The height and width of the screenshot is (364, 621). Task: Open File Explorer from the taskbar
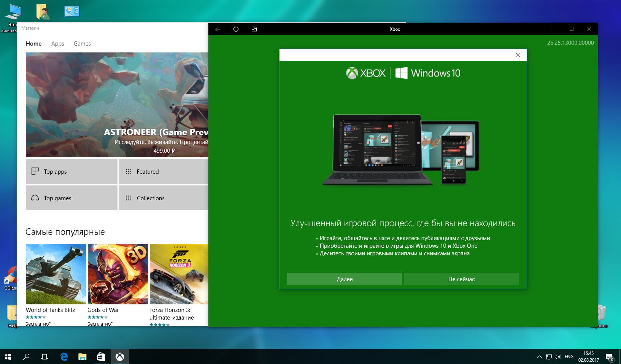click(x=82, y=357)
